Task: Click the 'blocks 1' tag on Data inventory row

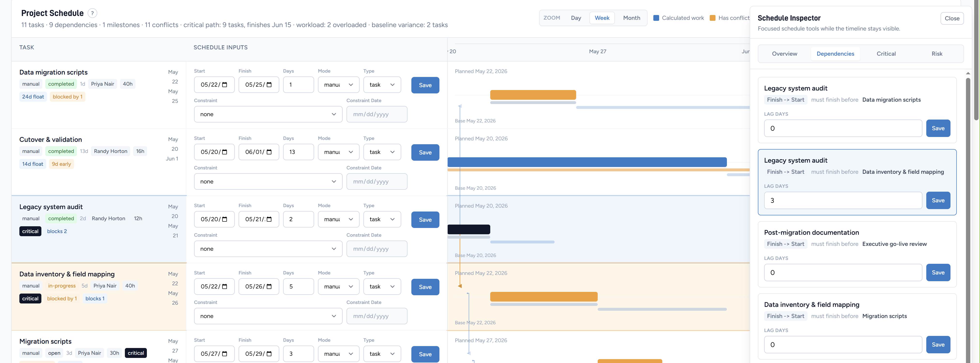Action: tap(95, 299)
